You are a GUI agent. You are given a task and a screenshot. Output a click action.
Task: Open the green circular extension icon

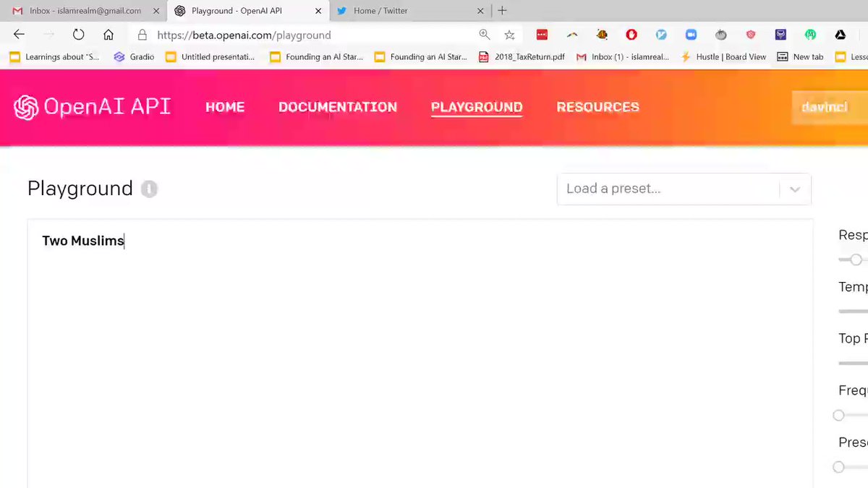[811, 35]
